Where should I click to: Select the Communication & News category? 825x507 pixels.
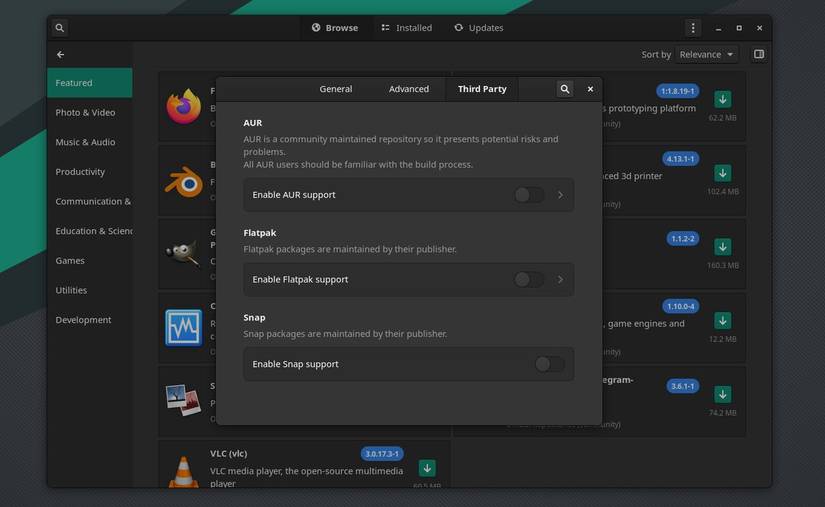coord(89,201)
